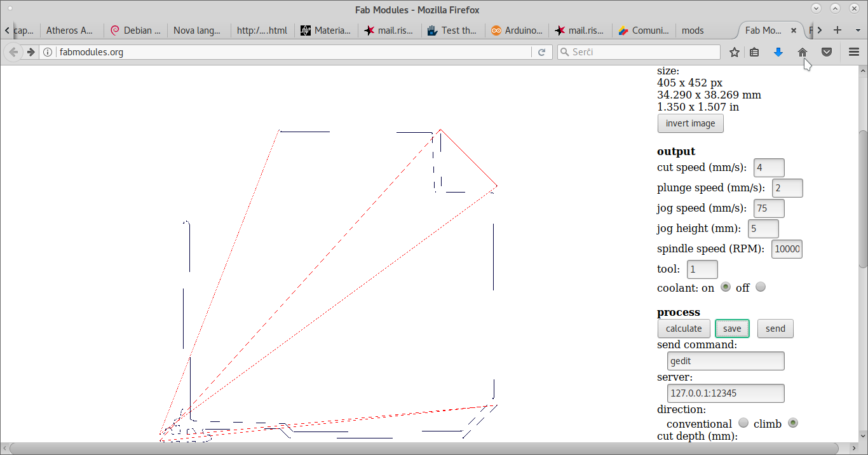
Task: Focus the jog speed field
Action: click(x=769, y=208)
